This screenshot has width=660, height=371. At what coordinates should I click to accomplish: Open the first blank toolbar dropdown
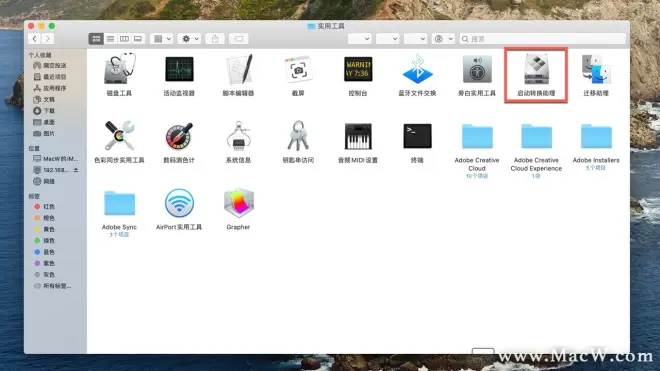click(x=359, y=39)
